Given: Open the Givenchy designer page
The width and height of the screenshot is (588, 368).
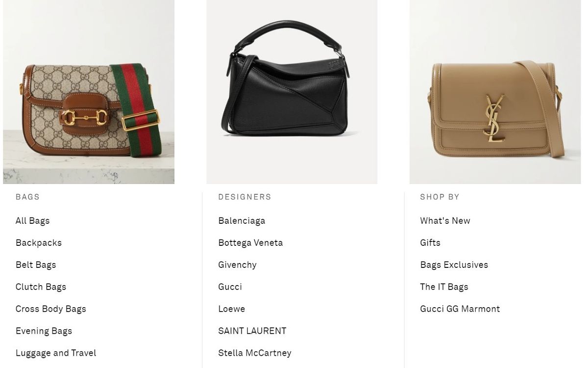Looking at the screenshot, I should click(x=237, y=265).
